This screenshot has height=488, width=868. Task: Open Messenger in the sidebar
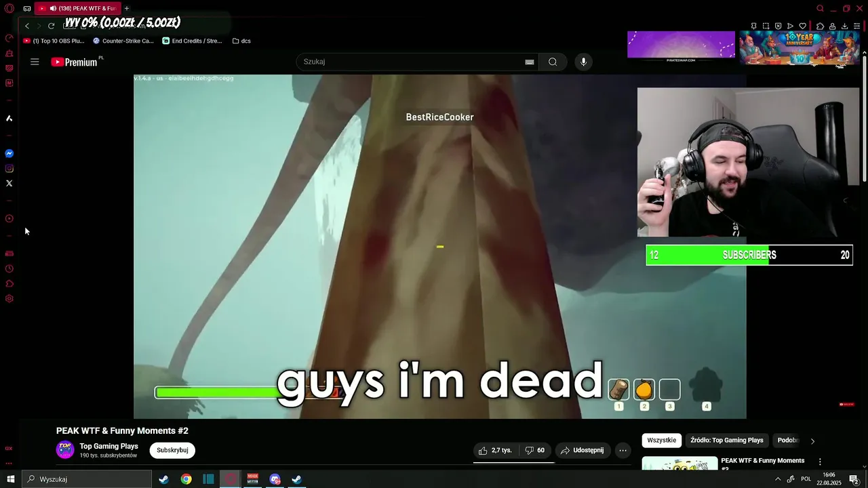pos(9,154)
